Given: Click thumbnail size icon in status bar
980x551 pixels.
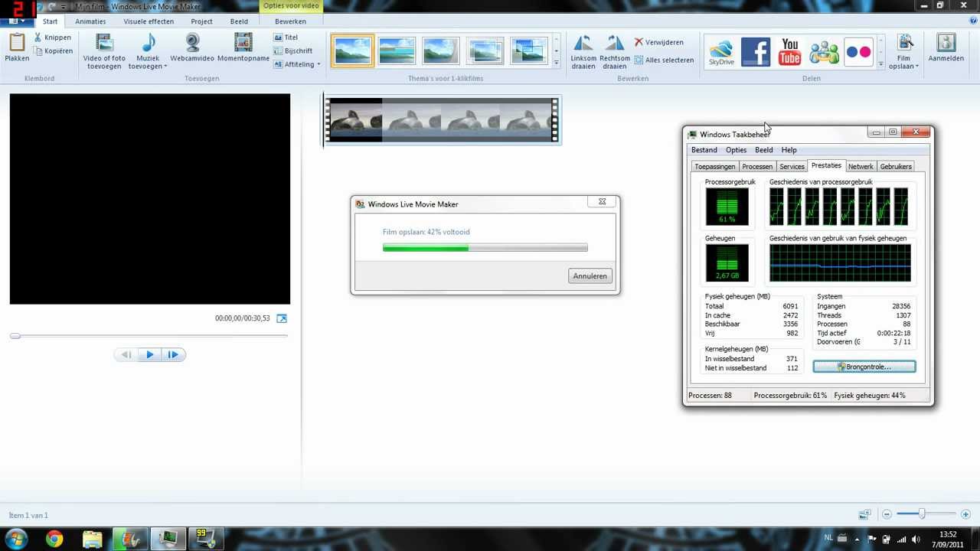Looking at the screenshot, I should tap(864, 515).
